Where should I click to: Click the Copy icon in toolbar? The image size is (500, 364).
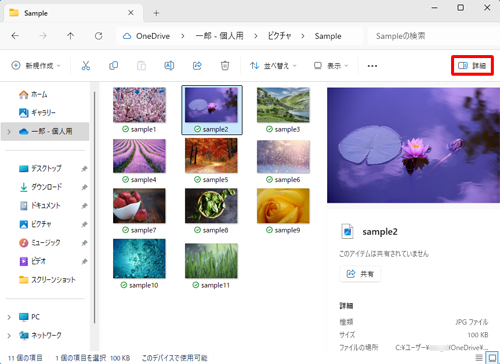[x=114, y=66]
